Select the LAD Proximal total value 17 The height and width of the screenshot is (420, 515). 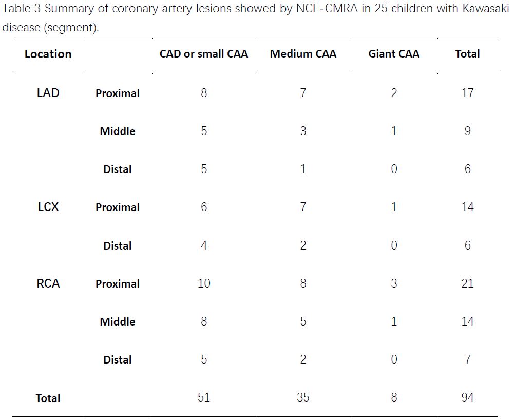coord(467,93)
